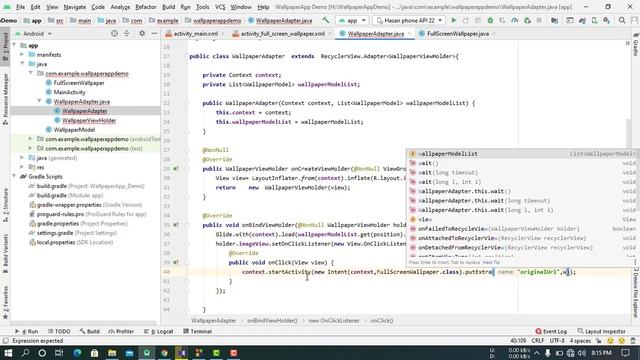Toggle the Structure side tool window
This screenshot has height=360, width=640.
click(x=5, y=205)
